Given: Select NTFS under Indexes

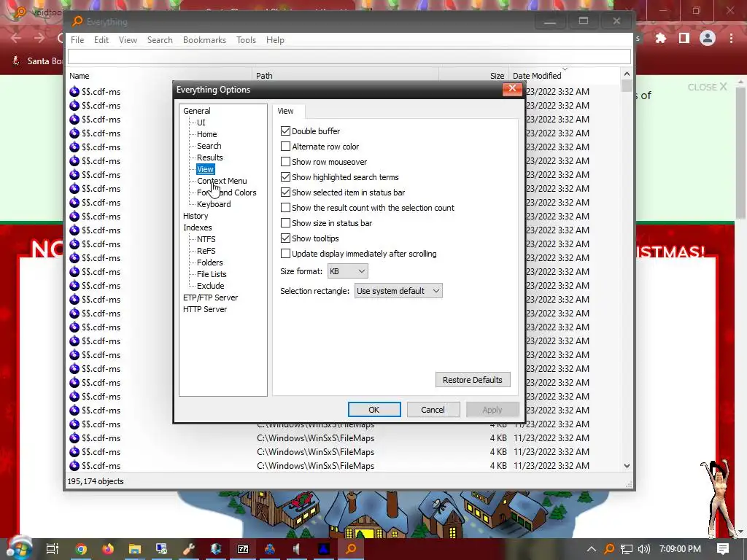Looking at the screenshot, I should pyautogui.click(x=206, y=239).
